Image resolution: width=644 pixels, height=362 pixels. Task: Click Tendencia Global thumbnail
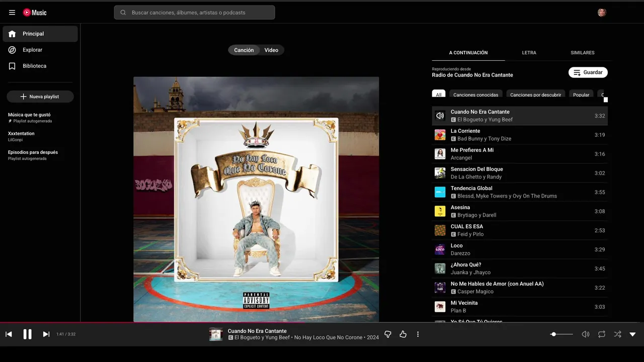click(x=440, y=192)
